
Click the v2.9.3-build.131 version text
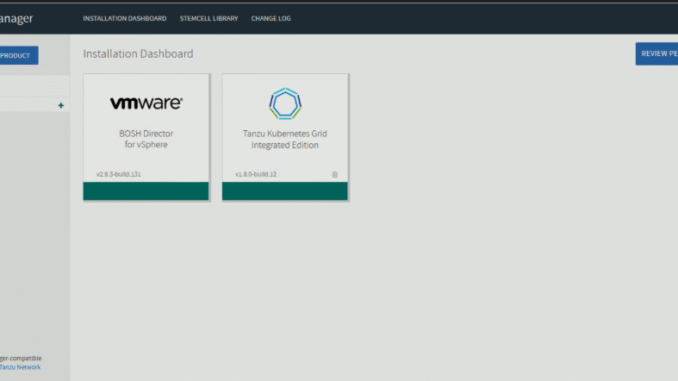coord(118,174)
